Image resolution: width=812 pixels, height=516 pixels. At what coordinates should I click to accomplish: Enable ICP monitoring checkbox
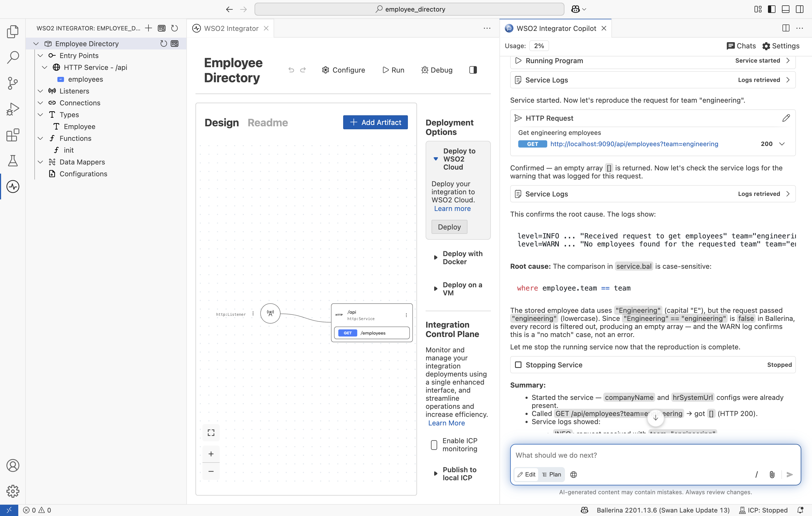click(434, 445)
